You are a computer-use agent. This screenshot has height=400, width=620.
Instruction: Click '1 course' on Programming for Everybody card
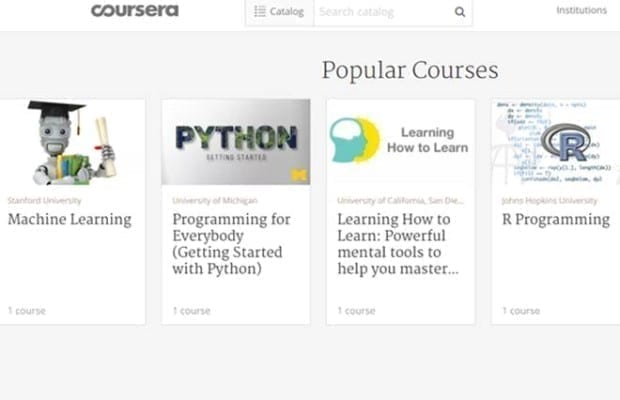pos(191,311)
